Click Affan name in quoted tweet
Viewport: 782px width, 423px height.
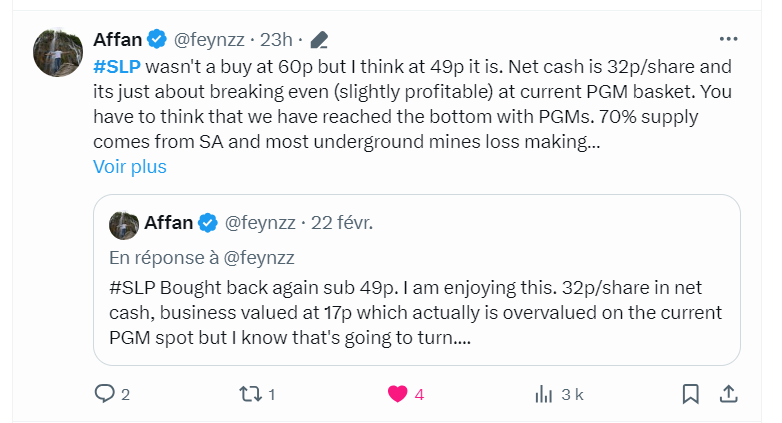tap(168, 222)
